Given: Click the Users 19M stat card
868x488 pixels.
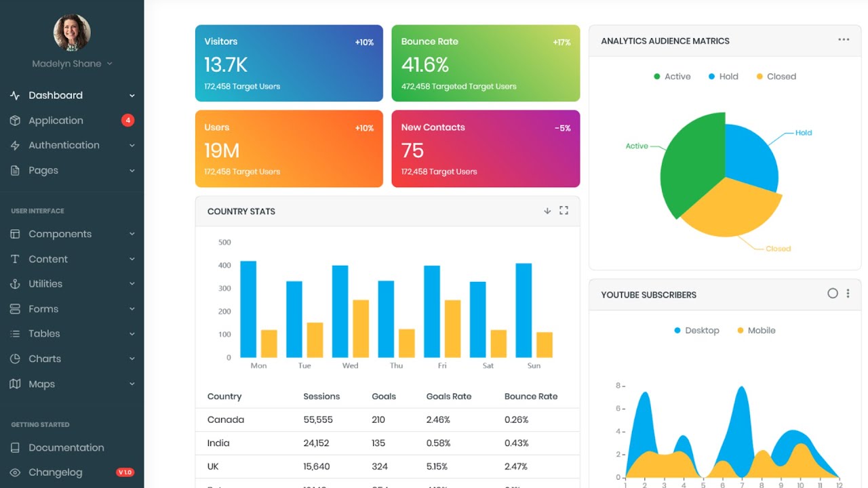Looking at the screenshot, I should pos(289,148).
